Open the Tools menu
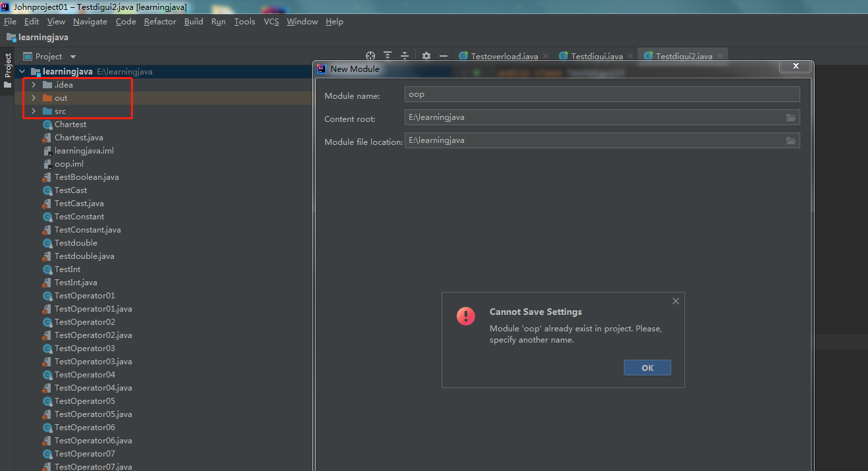This screenshot has width=868, height=471. tap(244, 22)
